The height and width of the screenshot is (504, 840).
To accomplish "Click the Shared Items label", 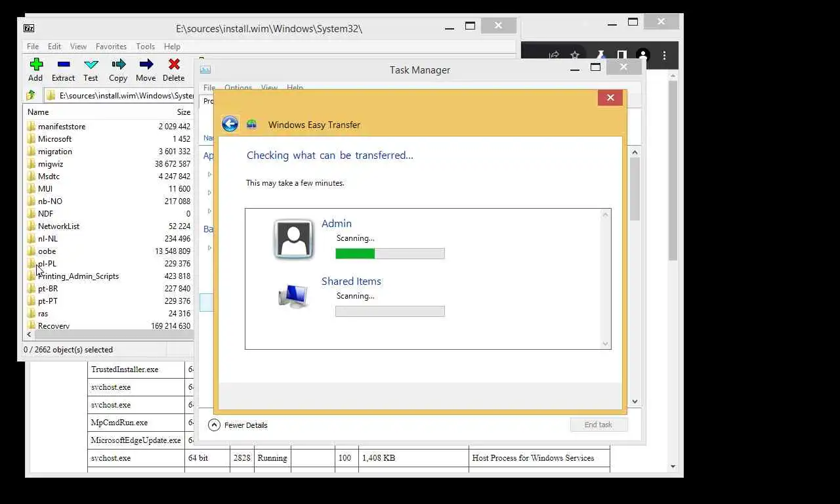I will click(x=351, y=281).
